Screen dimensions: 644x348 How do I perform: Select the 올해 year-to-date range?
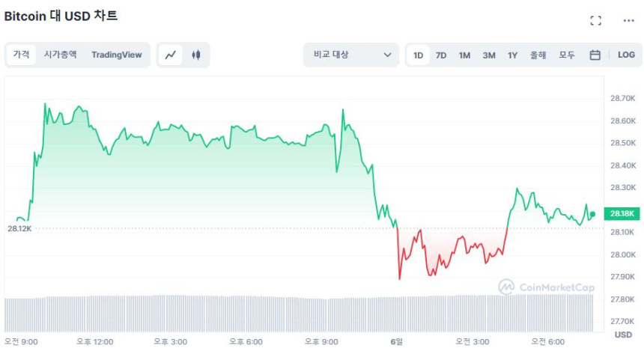tap(538, 55)
